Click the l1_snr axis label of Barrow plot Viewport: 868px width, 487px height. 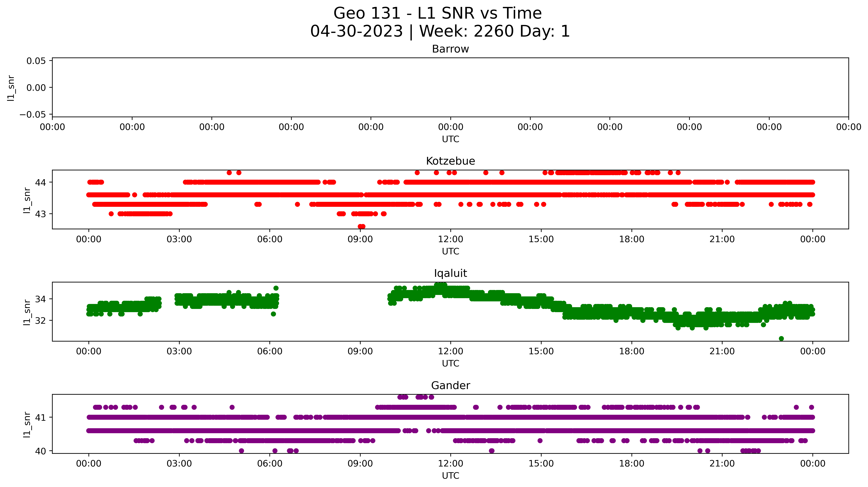click(11, 88)
